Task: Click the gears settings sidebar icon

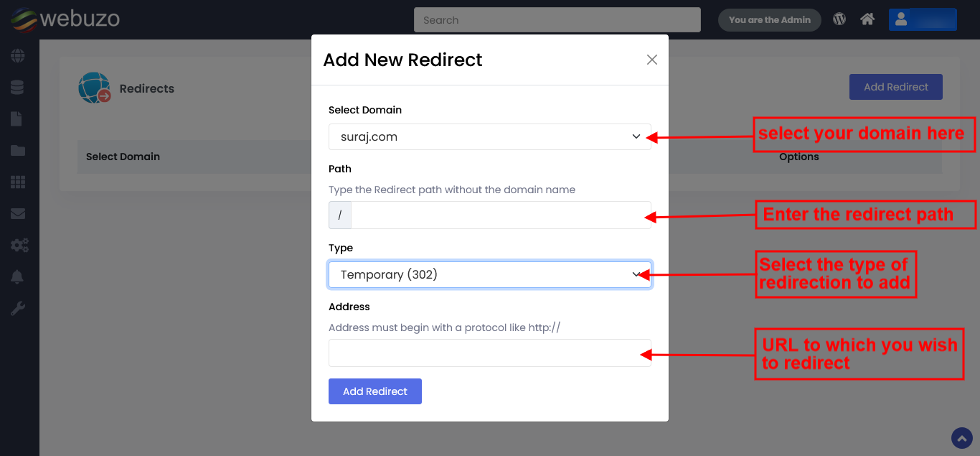Action: tap(19, 245)
